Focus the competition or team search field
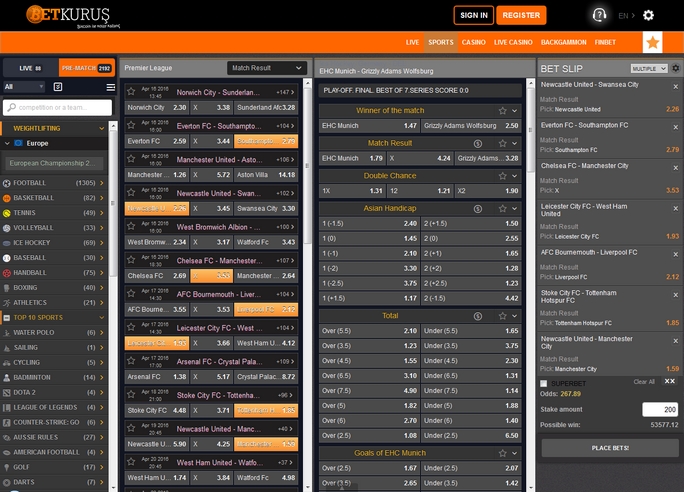The width and height of the screenshot is (684, 492). tap(58, 107)
